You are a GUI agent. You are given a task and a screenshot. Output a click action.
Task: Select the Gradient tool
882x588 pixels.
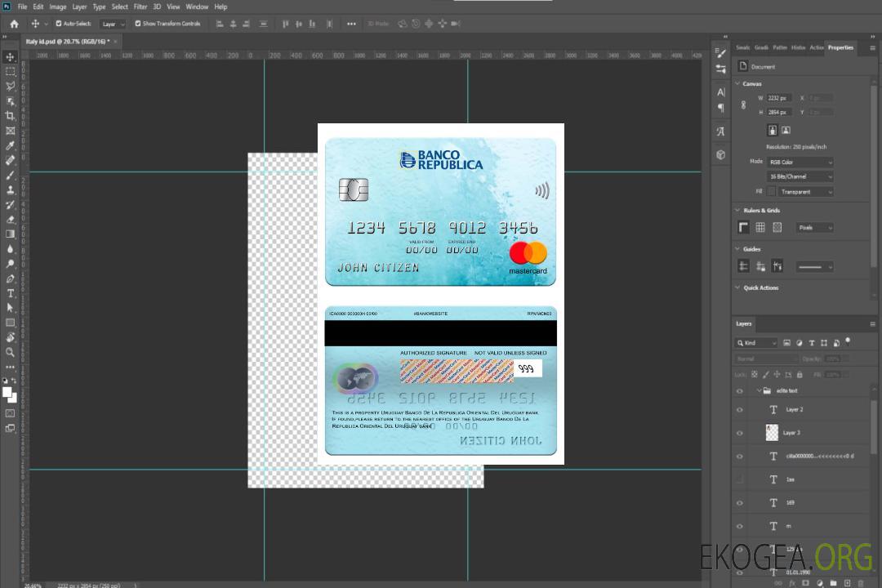pos(10,234)
